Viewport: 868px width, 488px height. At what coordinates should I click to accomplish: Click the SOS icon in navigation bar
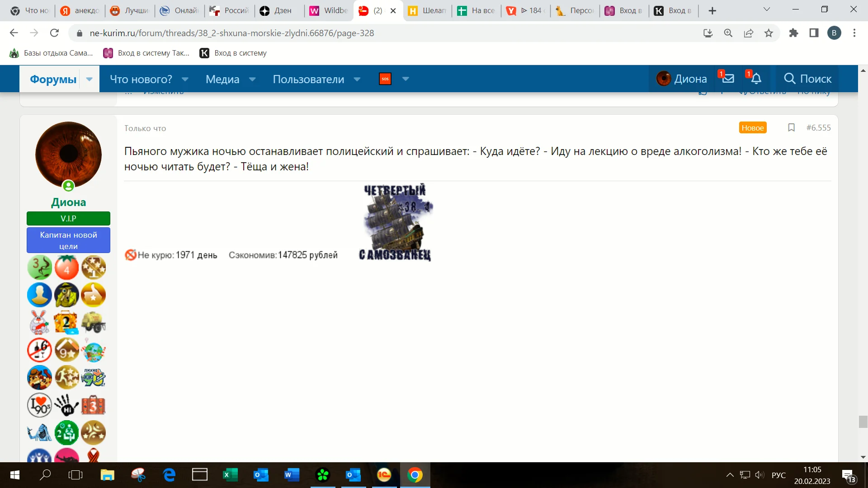click(385, 79)
